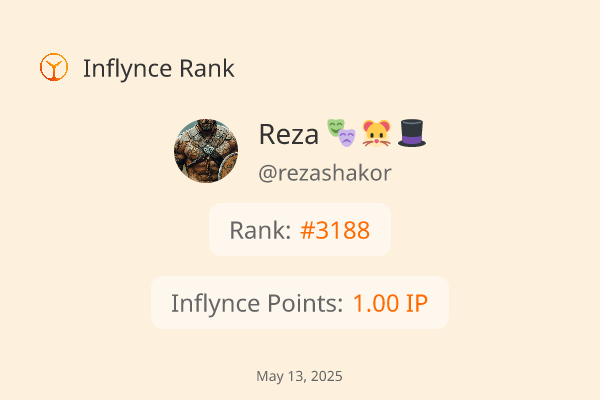Click the @ symbol of the handle
Screen dimensions: 600x400
click(x=267, y=173)
